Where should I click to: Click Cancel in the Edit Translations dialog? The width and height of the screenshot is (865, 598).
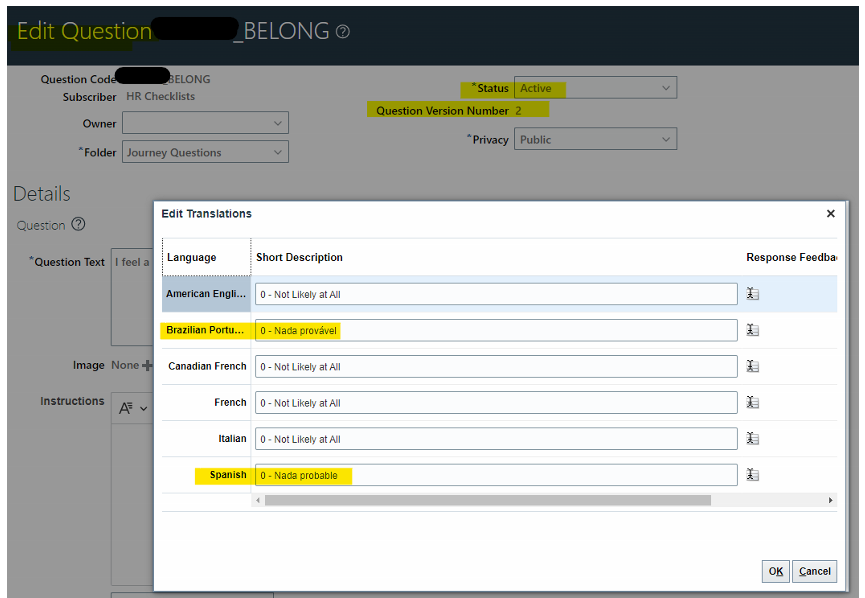[x=817, y=571]
